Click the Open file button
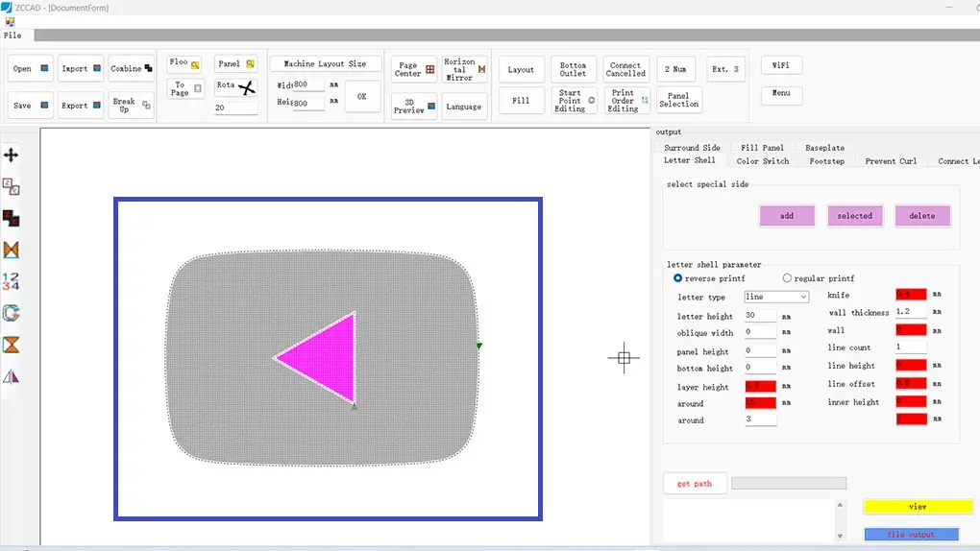980x551 pixels. (30, 69)
